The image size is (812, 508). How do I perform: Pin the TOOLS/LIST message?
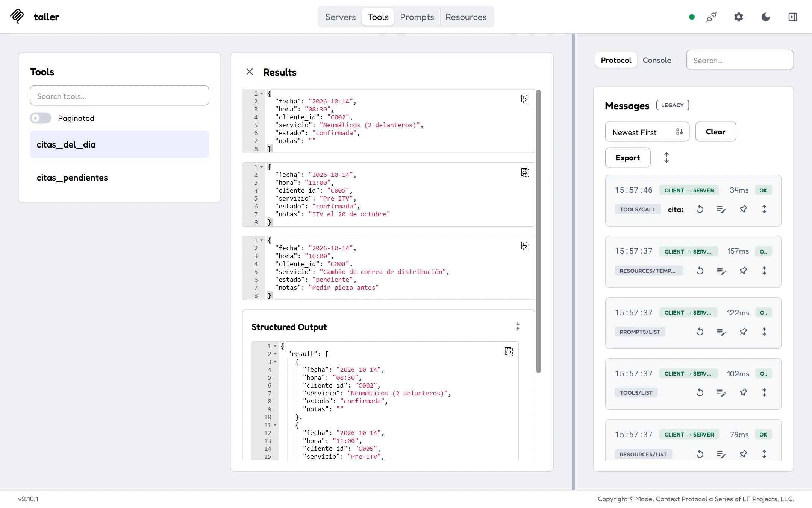743,392
